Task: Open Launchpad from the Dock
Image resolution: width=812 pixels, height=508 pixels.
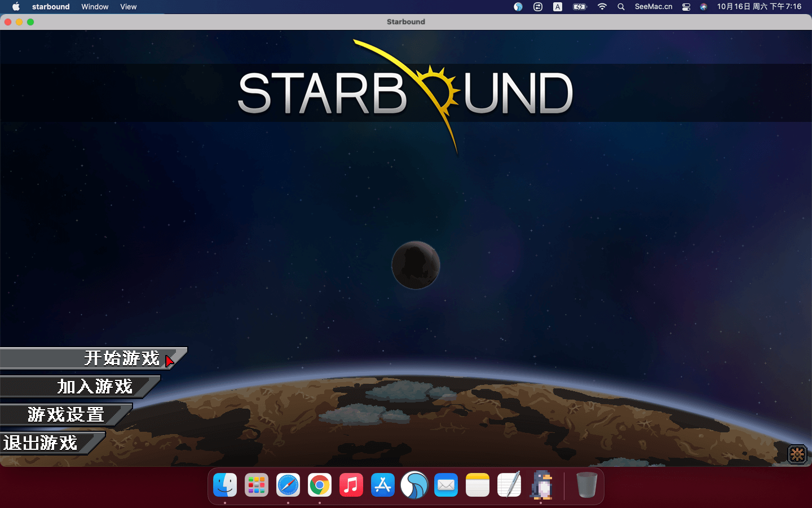Action: 257,485
